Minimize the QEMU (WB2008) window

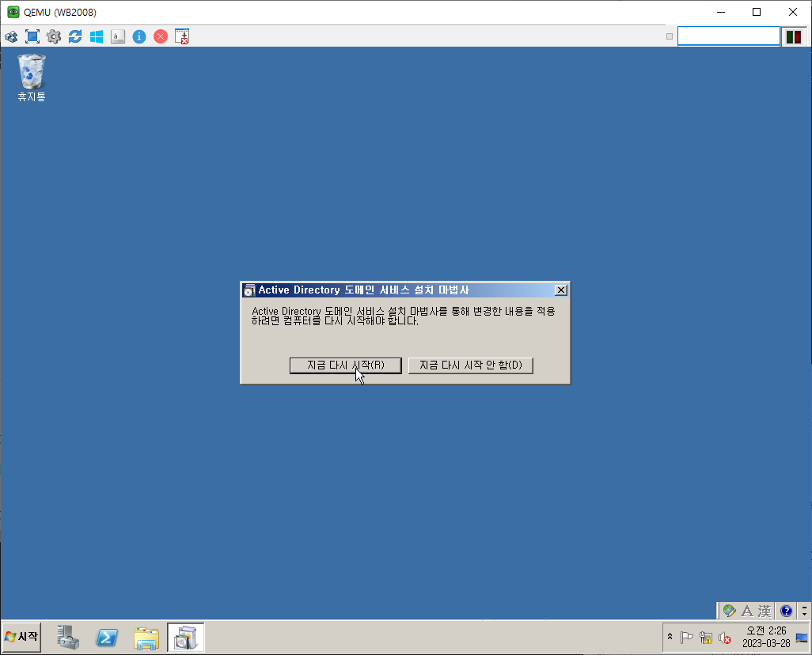pyautogui.click(x=721, y=12)
